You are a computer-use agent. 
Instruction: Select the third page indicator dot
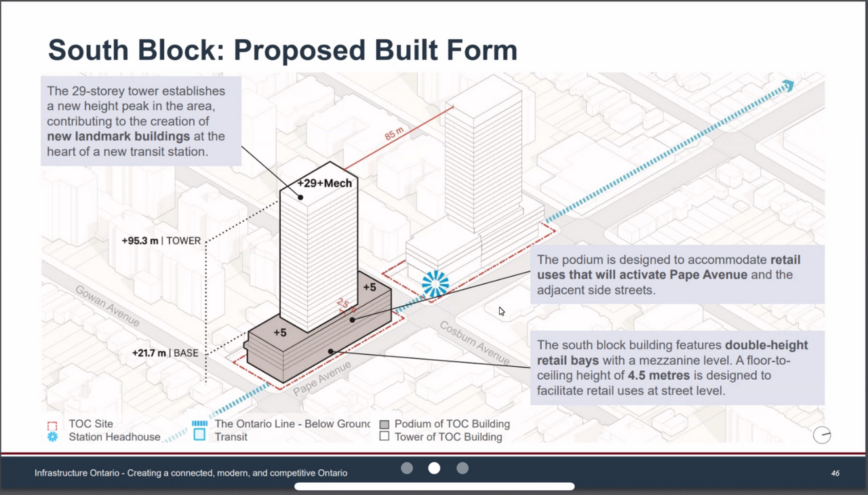[462, 468]
